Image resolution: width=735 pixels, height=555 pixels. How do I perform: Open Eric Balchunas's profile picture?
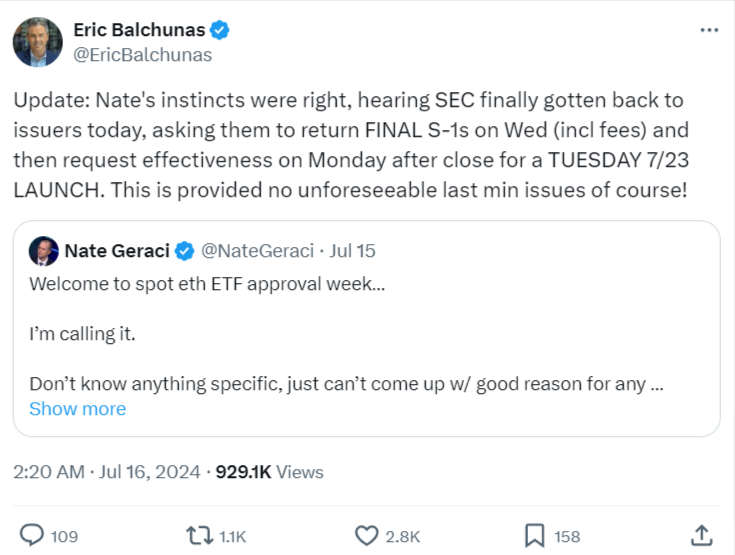point(38,42)
